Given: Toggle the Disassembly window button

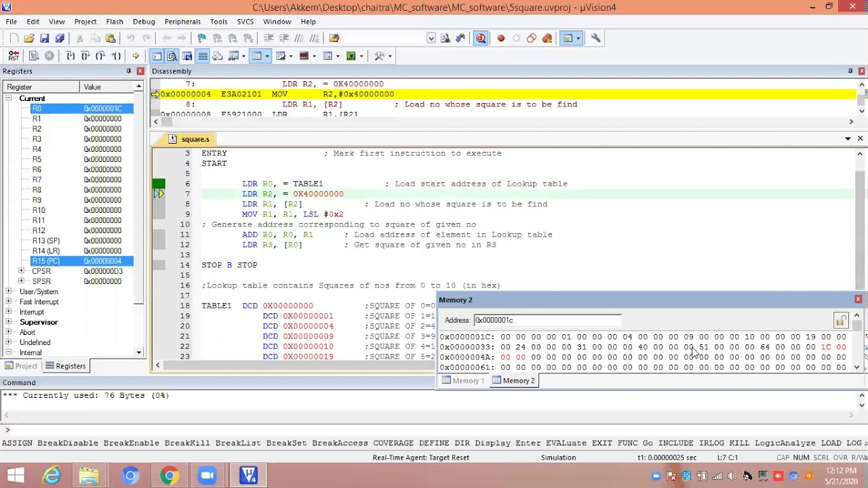Looking at the screenshot, I should (x=172, y=56).
